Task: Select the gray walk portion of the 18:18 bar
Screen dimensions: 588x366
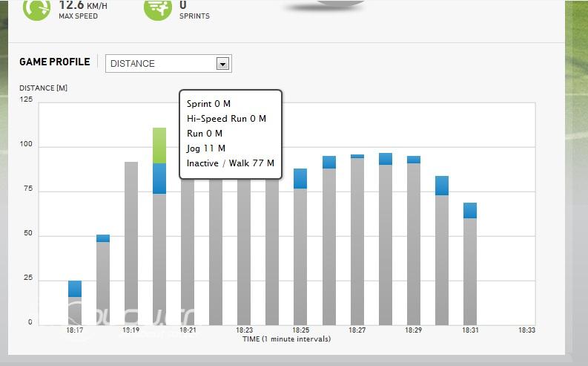Action: coord(103,282)
